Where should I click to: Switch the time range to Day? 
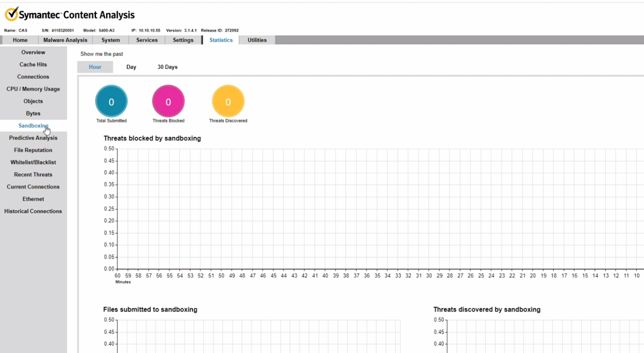[x=131, y=67]
